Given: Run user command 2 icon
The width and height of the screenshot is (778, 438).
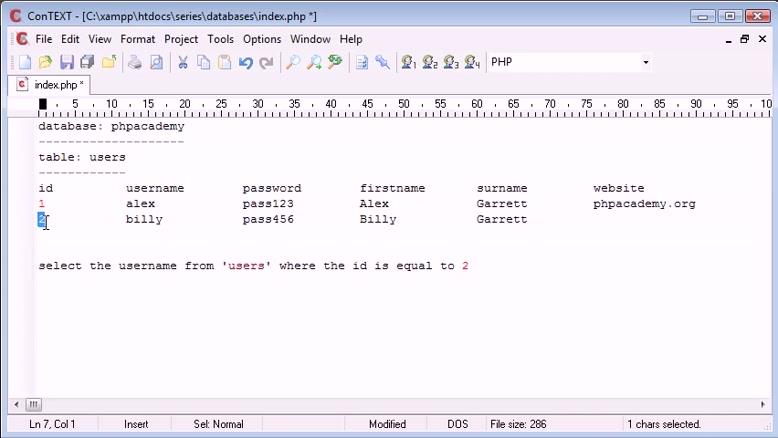Looking at the screenshot, I should click(x=430, y=63).
